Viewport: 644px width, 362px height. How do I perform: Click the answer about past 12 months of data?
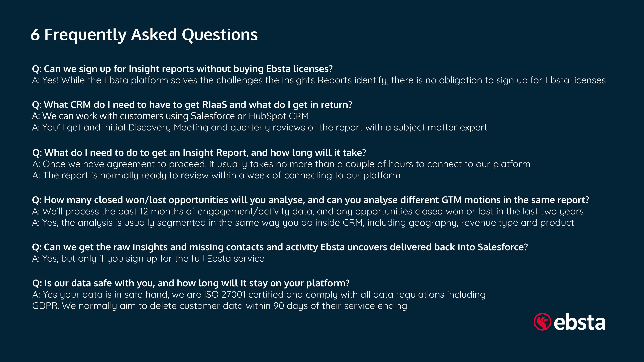point(308,211)
